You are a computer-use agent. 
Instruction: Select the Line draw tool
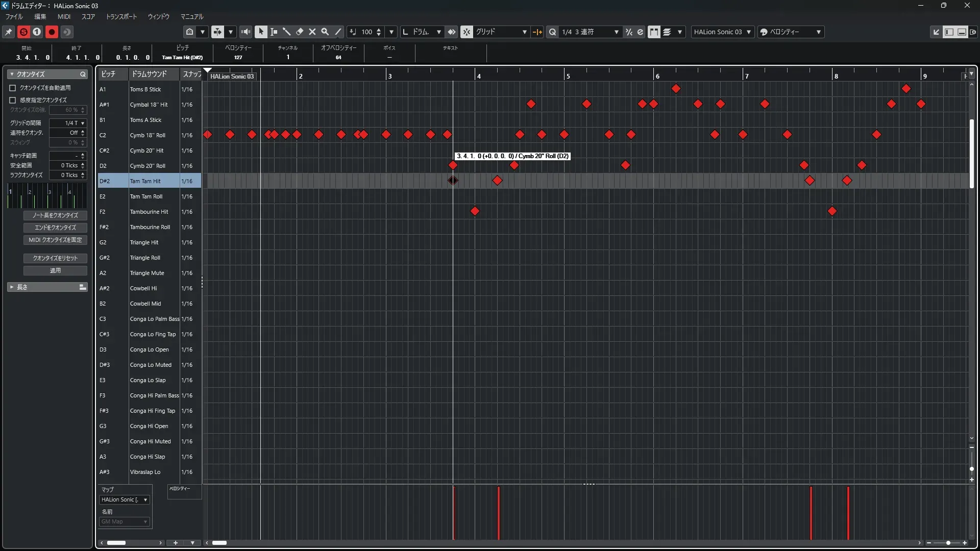[338, 32]
